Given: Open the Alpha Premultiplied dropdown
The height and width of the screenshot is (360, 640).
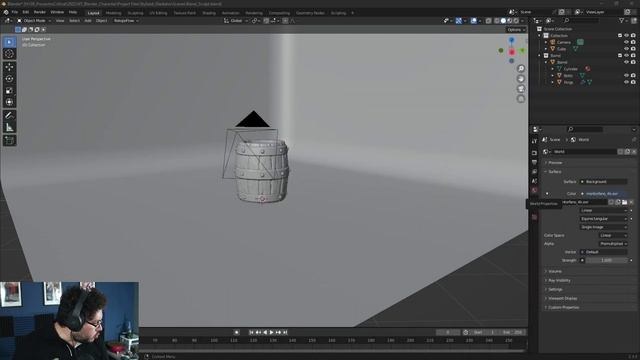Looking at the screenshot, I should click(x=613, y=244).
